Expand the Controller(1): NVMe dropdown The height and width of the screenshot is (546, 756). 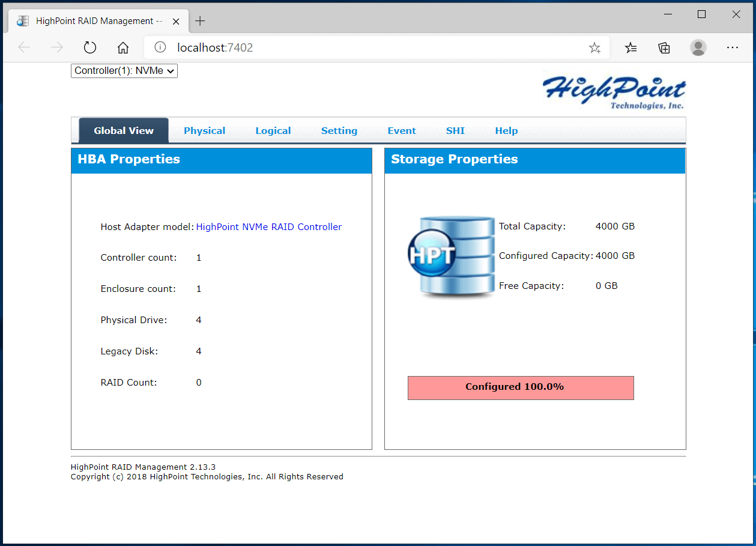click(x=124, y=71)
